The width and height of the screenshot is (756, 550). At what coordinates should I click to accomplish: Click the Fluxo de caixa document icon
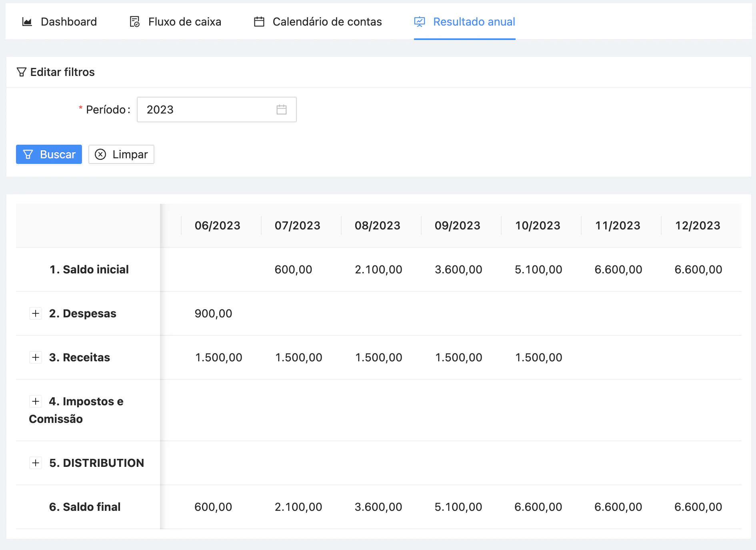pyautogui.click(x=135, y=22)
